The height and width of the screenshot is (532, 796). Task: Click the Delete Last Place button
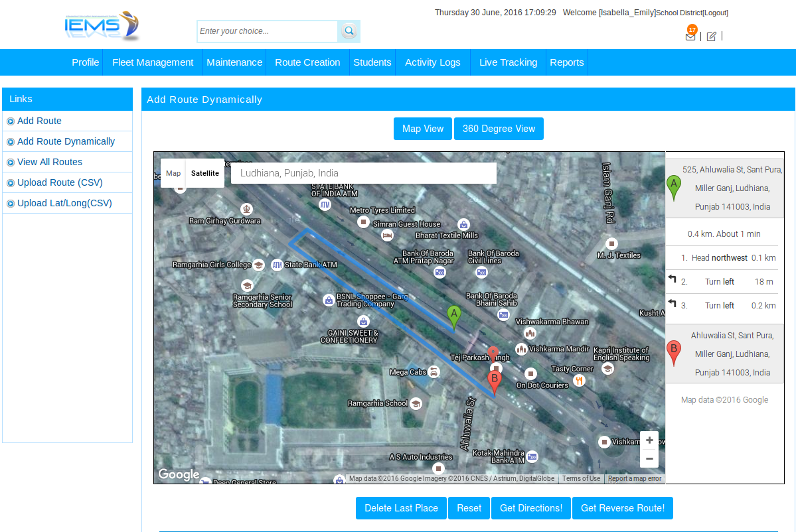(x=401, y=508)
